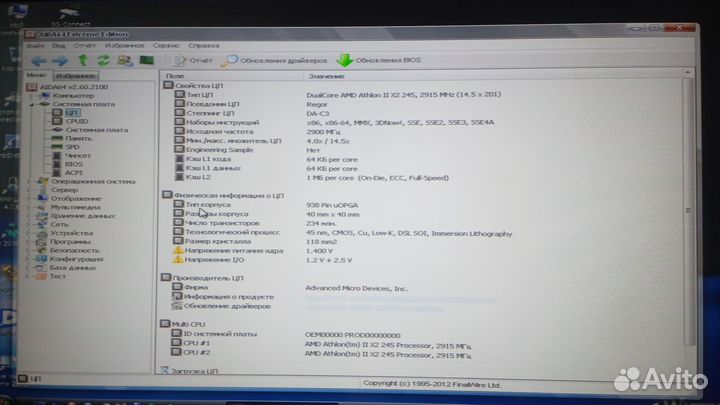720x405 pixels.
Task: Select the Чипсет tree item
Action: click(79, 155)
